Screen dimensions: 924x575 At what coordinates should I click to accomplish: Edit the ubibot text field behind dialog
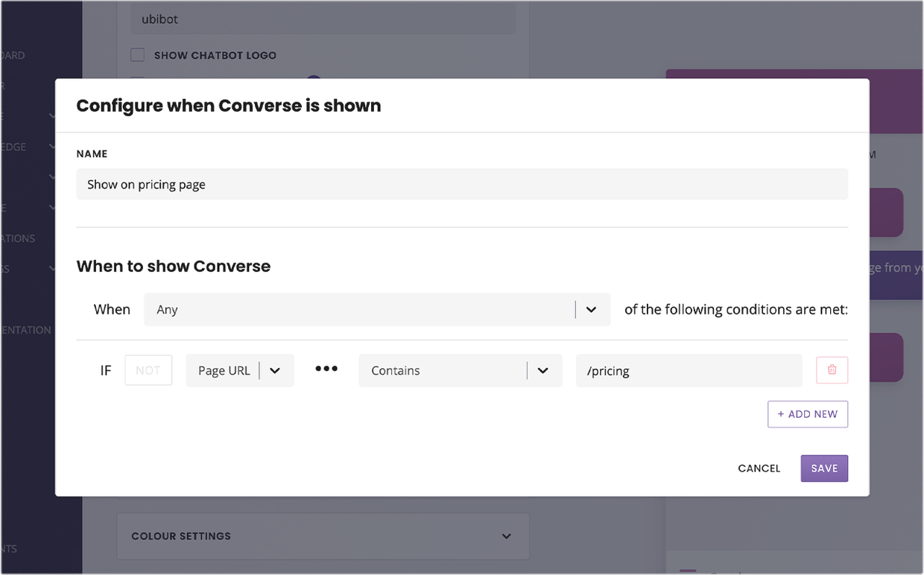[323, 19]
